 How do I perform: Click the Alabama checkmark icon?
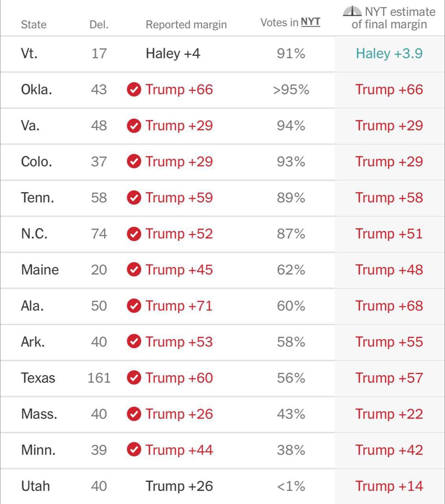click(134, 306)
